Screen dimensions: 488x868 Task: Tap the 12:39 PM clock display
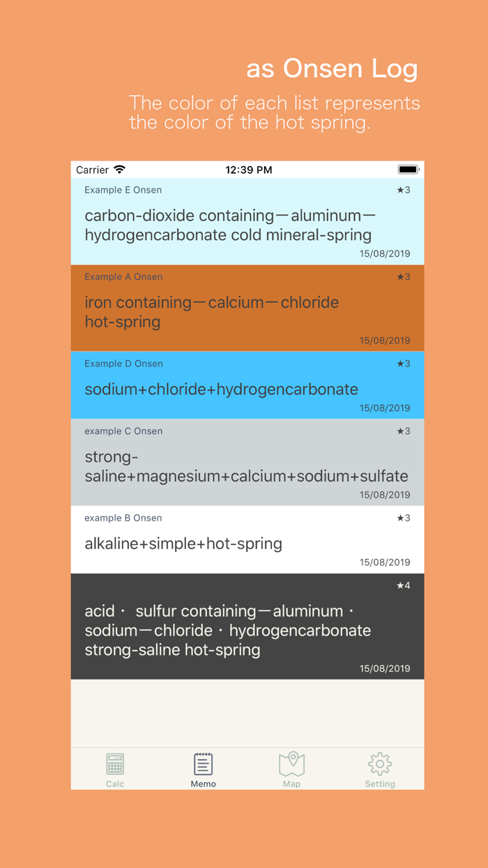[x=247, y=170]
